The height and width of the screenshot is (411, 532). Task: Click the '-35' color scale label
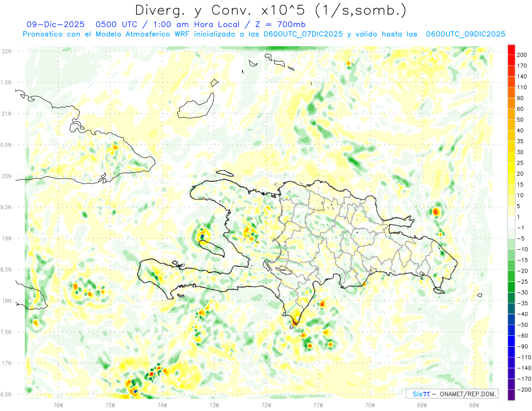(x=524, y=303)
